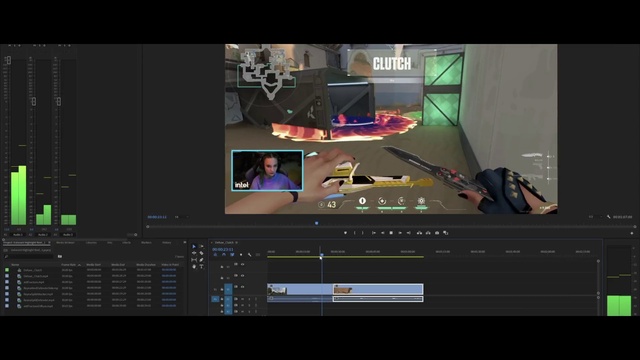The width and height of the screenshot is (640, 360).
Task: Select the Selection tool arrow
Action: (x=194, y=247)
